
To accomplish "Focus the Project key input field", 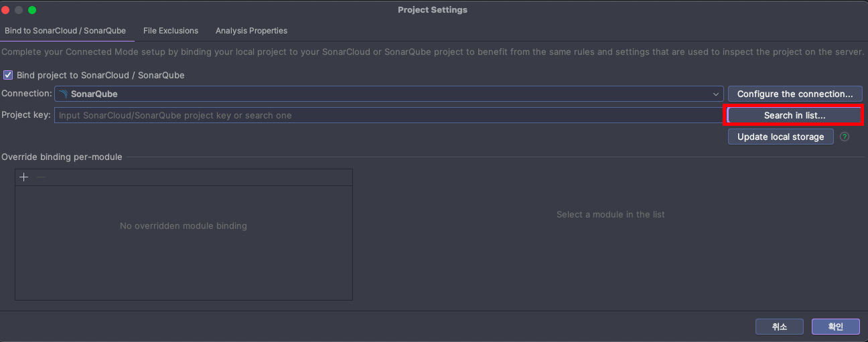I will pos(388,115).
